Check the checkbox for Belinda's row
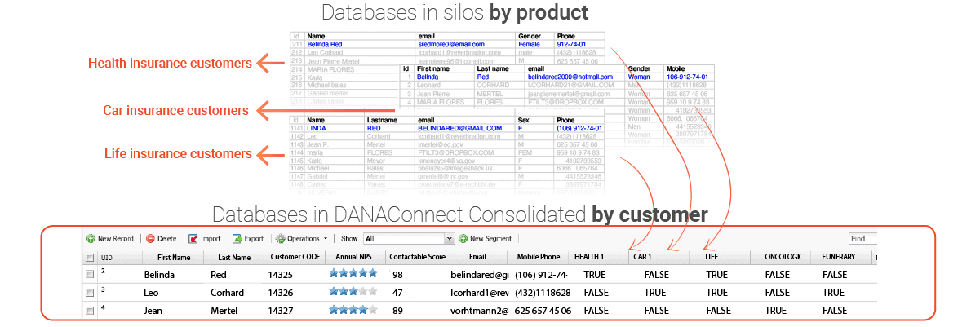 90,275
